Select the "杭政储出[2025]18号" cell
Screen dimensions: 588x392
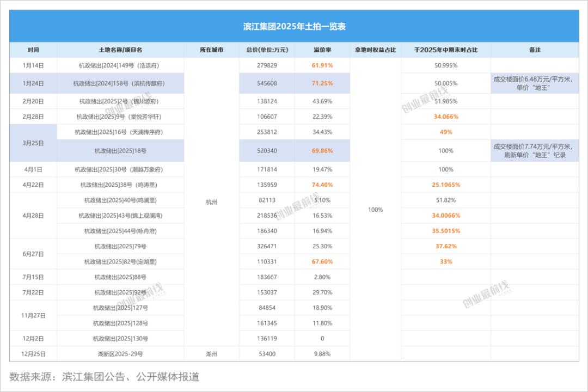[x=120, y=151]
